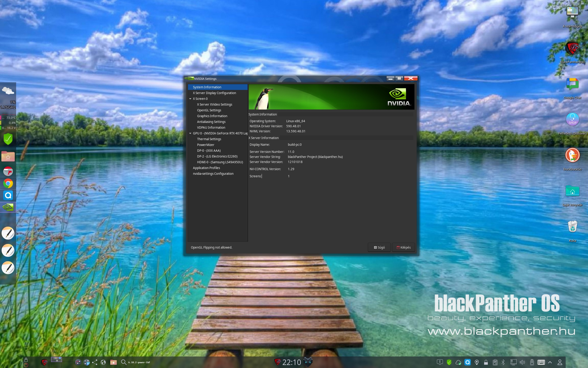
Task: Collapse the GPU 0 tree arrow
Action: click(190, 133)
